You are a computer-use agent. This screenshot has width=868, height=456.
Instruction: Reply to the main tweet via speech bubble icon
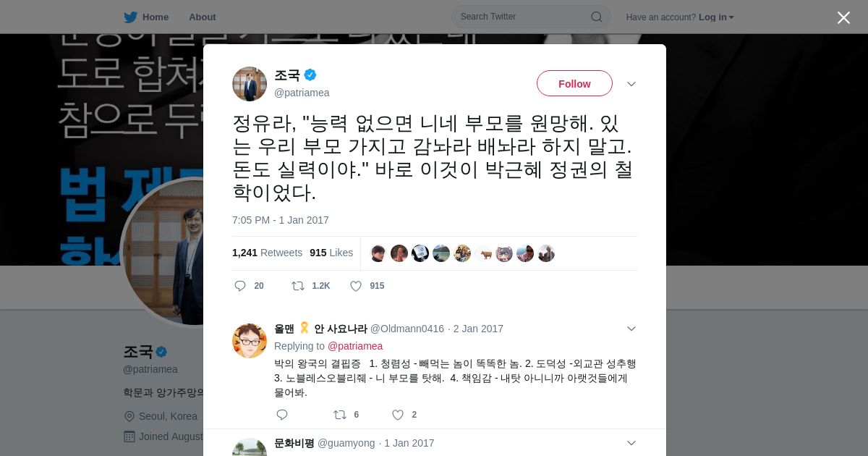click(240, 286)
